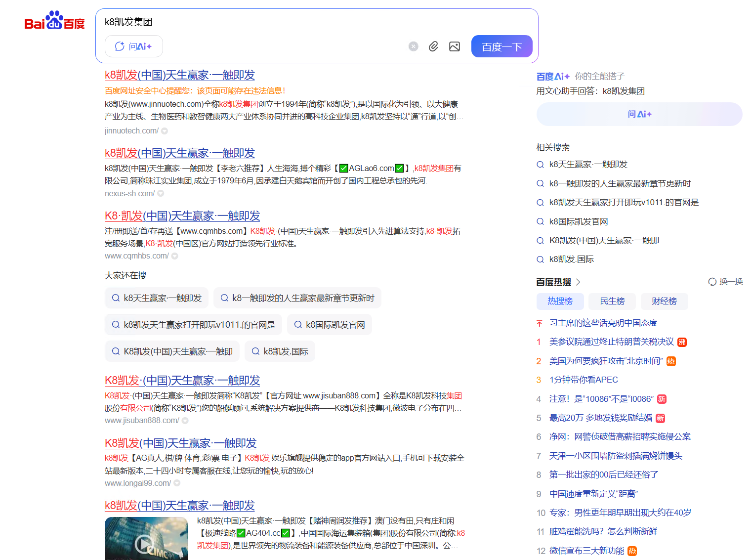Open hot item 最高20万 多地发钱奖励结婚

601,418
